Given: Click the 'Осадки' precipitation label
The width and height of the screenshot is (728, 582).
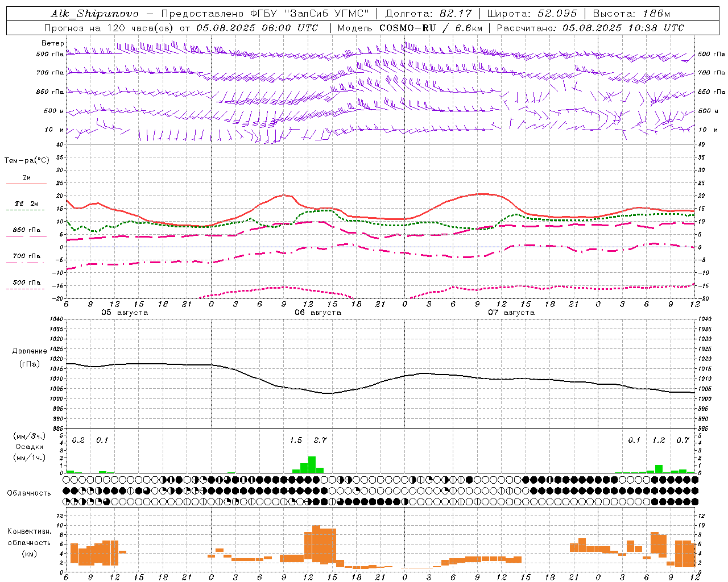Looking at the screenshot, I should pos(30,447).
